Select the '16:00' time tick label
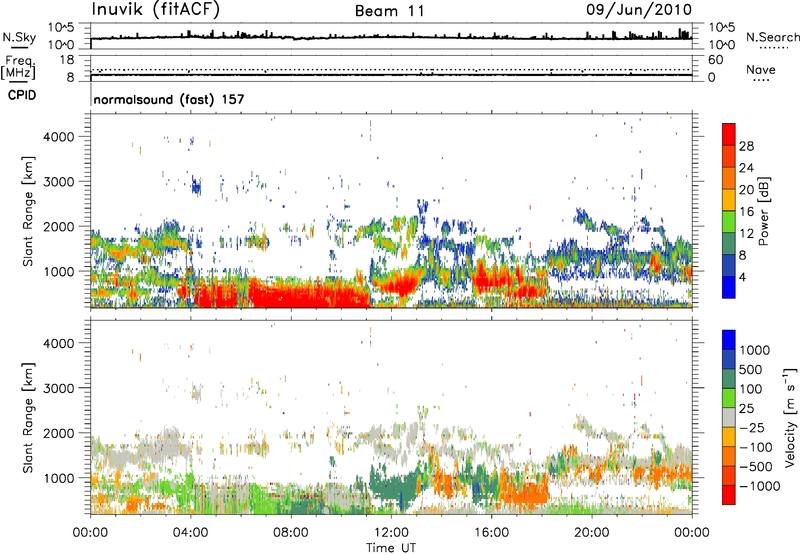Viewport: 800px width, 554px height. [x=491, y=533]
